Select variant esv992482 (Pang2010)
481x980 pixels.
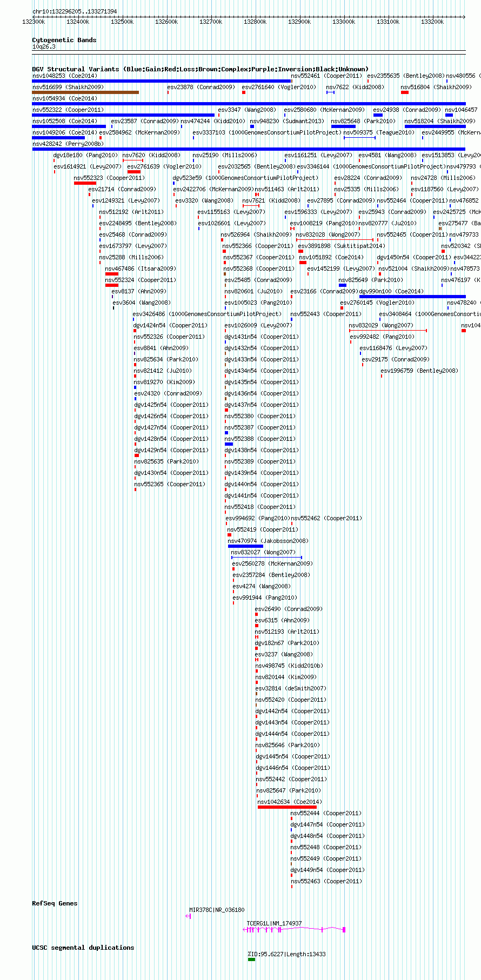tap(382, 337)
